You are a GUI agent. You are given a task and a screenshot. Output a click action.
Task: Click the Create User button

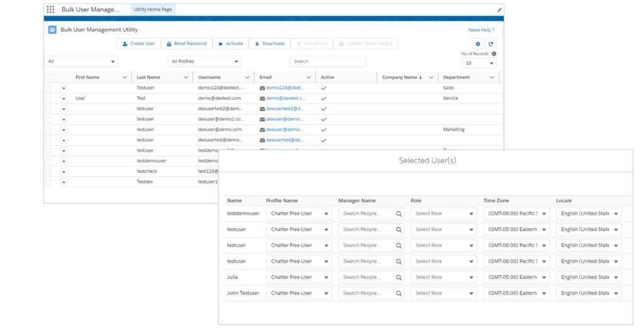138,44
